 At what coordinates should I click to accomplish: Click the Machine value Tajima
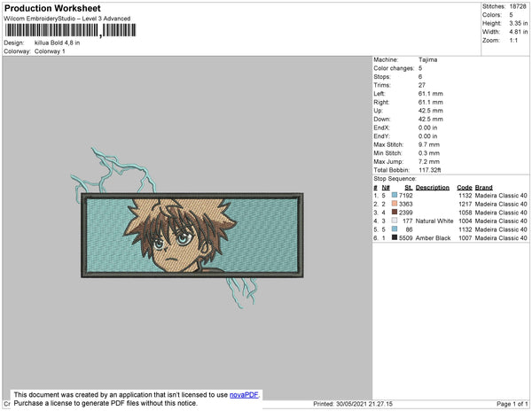point(427,59)
